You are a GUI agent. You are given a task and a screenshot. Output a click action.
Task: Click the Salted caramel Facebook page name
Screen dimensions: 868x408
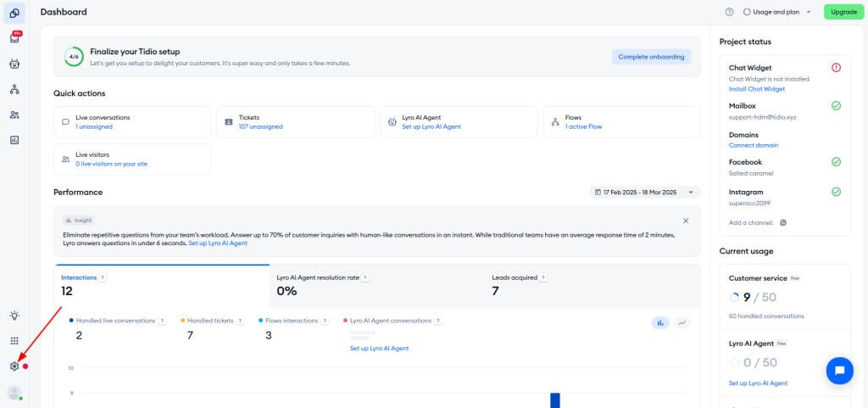[751, 173]
